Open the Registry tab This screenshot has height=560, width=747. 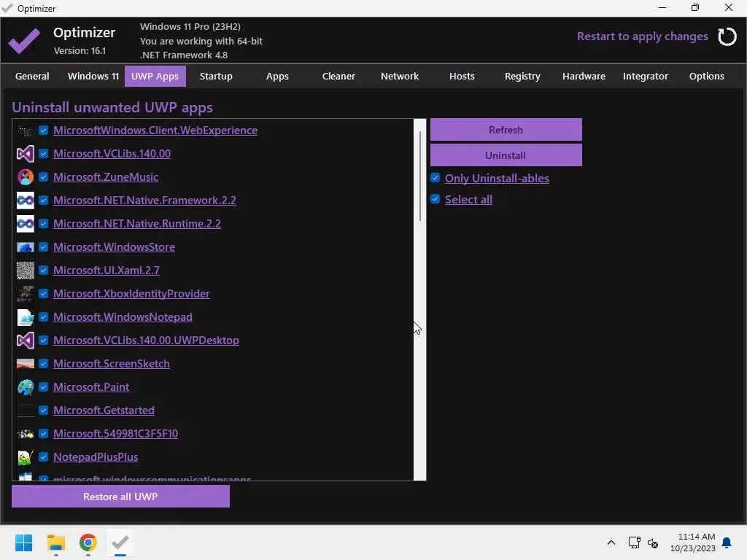click(522, 76)
